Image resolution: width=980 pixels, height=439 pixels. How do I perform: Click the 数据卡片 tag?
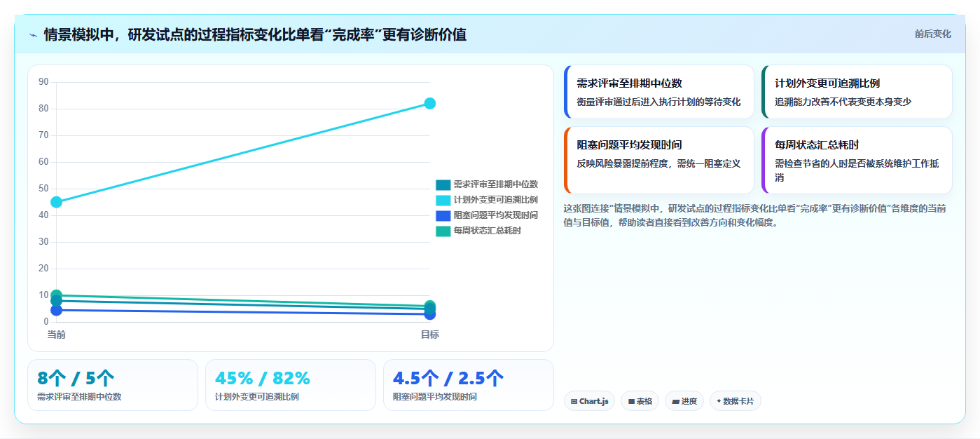pos(736,401)
